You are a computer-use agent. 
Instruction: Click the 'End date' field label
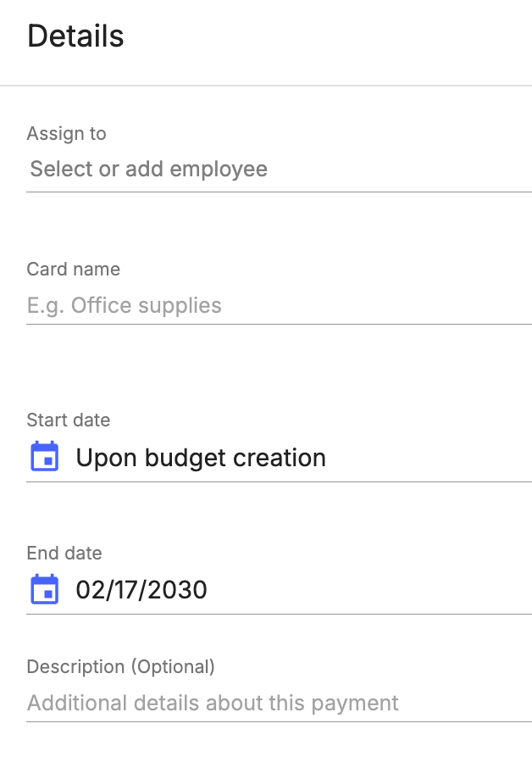click(64, 553)
